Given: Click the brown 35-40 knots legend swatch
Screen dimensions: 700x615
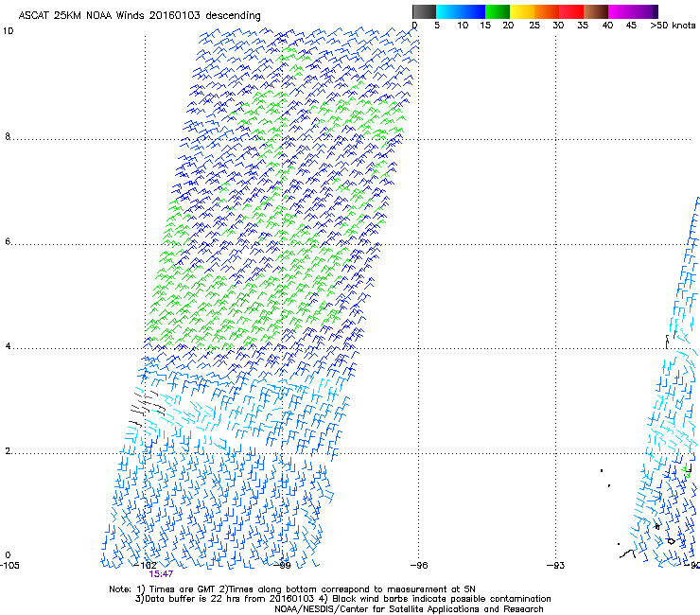Looking at the screenshot, I should coord(596,11).
